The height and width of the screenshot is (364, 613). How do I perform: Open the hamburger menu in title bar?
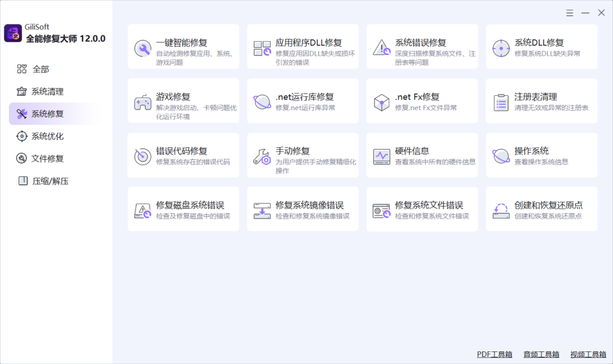[x=570, y=13]
